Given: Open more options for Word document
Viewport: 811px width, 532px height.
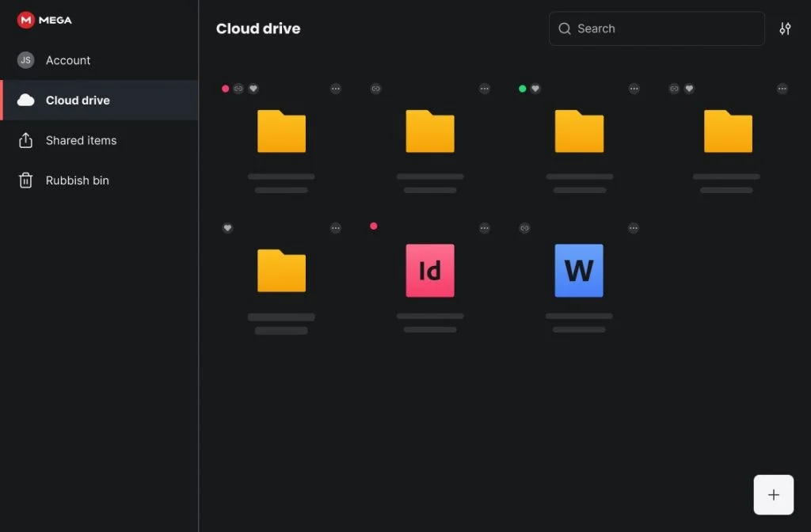Looking at the screenshot, I should point(633,228).
